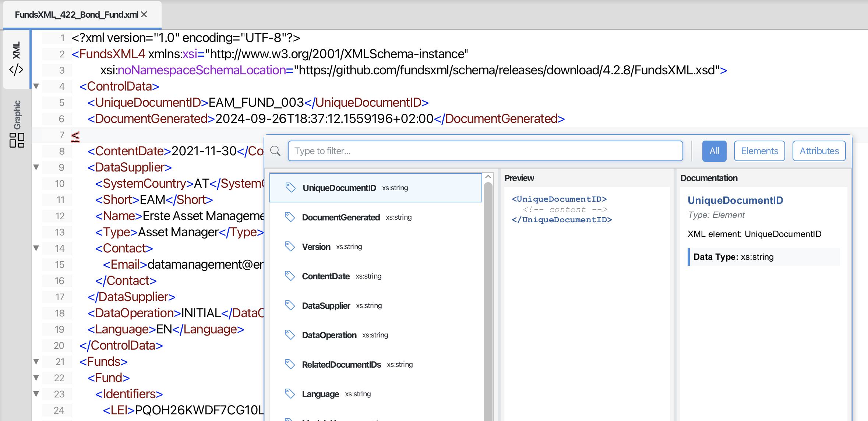Click the tag icon beside DataOperation
This screenshot has height=421, width=868.
[x=290, y=335]
